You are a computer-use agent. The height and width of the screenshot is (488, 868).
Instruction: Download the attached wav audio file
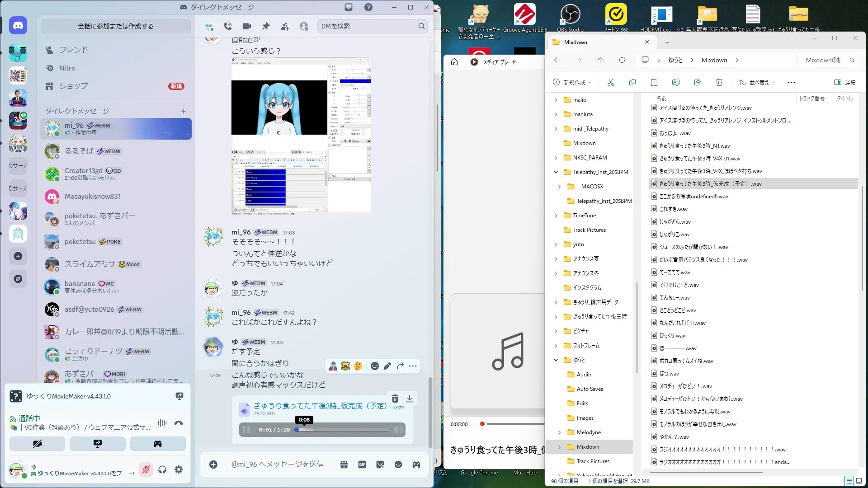pyautogui.click(x=410, y=399)
